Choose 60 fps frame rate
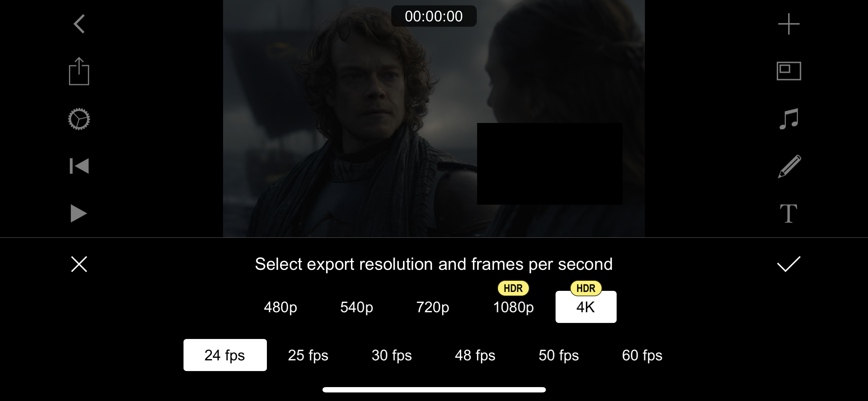 pyautogui.click(x=642, y=355)
